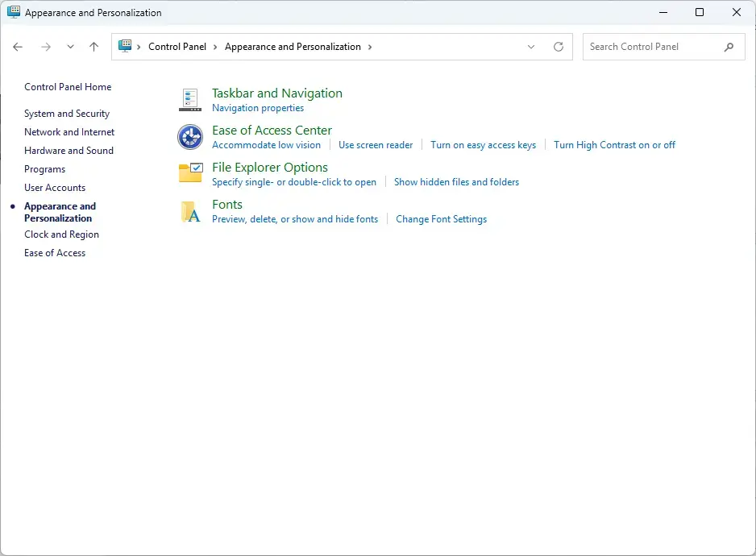This screenshot has width=756, height=556.
Task: Click Navigation properties link
Action: (x=258, y=108)
